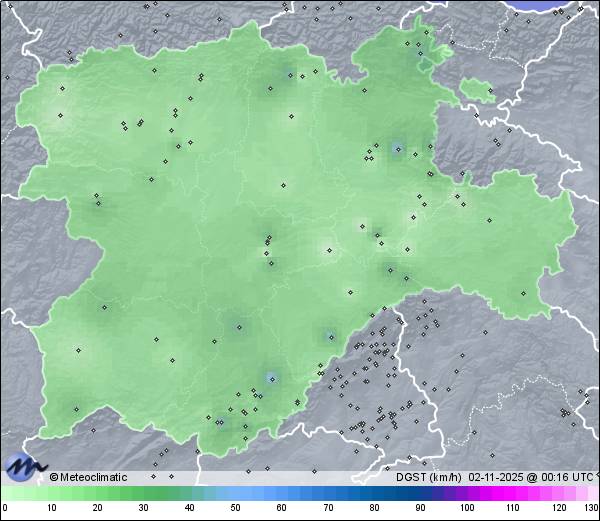Viewport: 600px width, 521px height.
Task: Select the 30 km/h legend value
Action: (143, 508)
